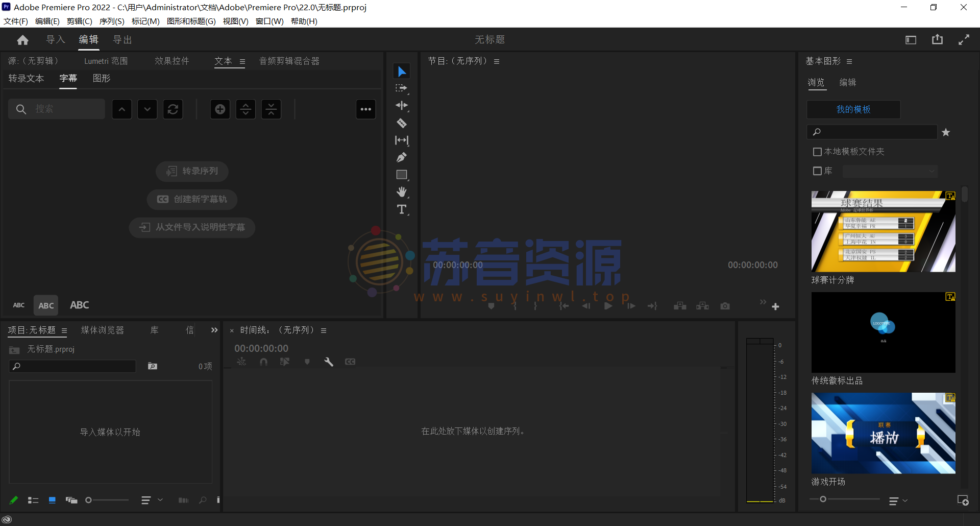The width and height of the screenshot is (980, 526).
Task: Click the export frame camera icon
Action: [x=725, y=305]
